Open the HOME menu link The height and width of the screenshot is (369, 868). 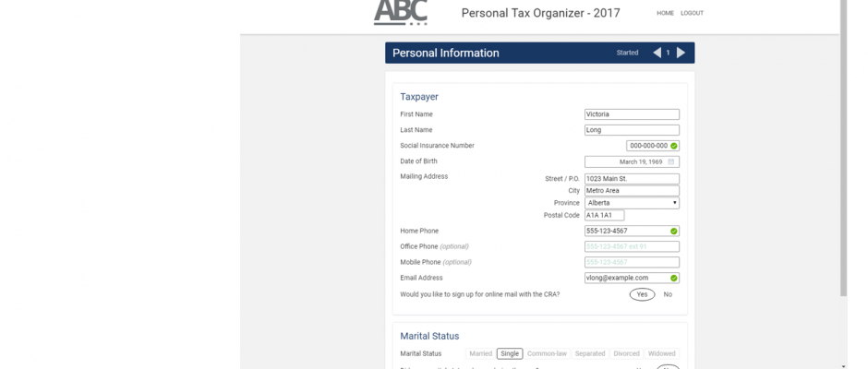(665, 13)
